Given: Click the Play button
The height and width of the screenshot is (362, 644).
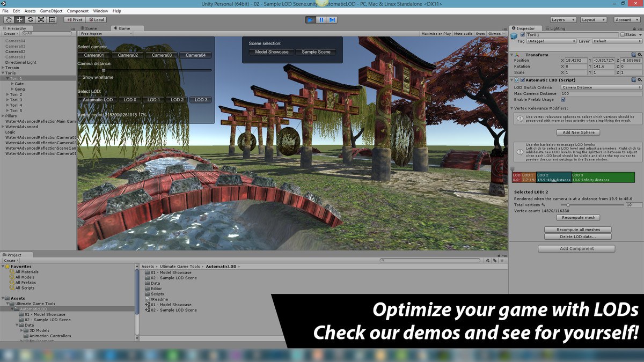Looking at the screenshot, I should coord(310,20).
